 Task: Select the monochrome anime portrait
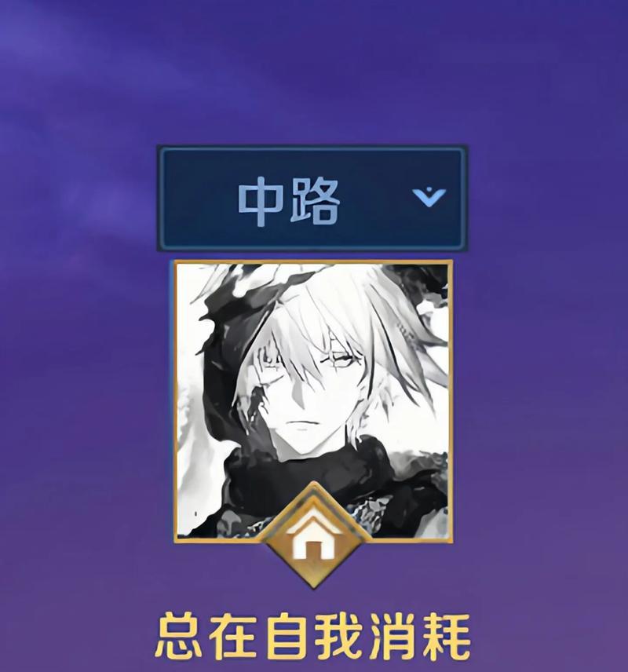pos(313,400)
